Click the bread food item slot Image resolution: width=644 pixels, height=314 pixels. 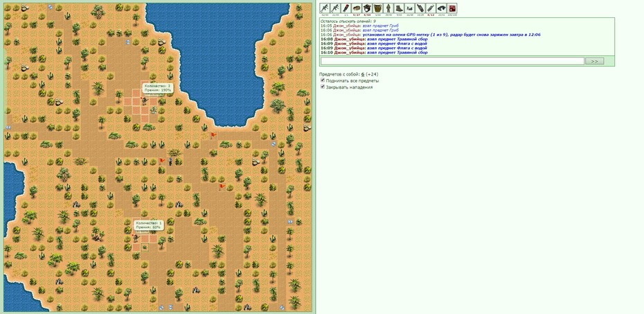pyautogui.click(x=357, y=8)
